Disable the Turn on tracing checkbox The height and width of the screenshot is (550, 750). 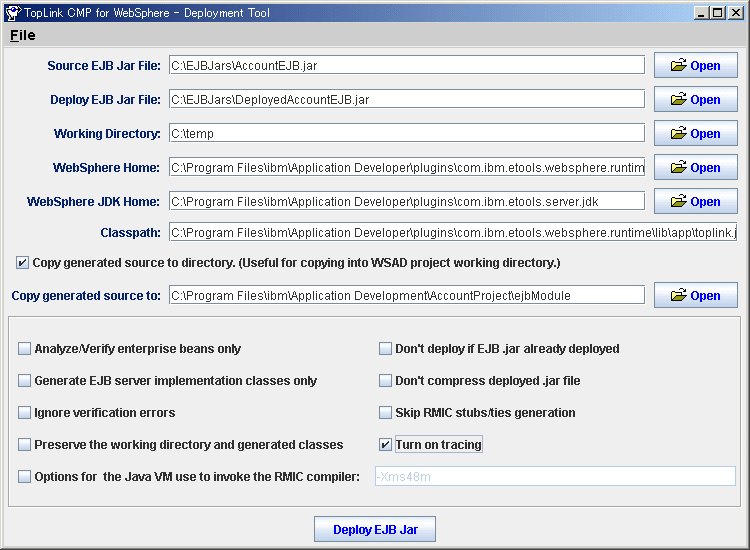(385, 444)
